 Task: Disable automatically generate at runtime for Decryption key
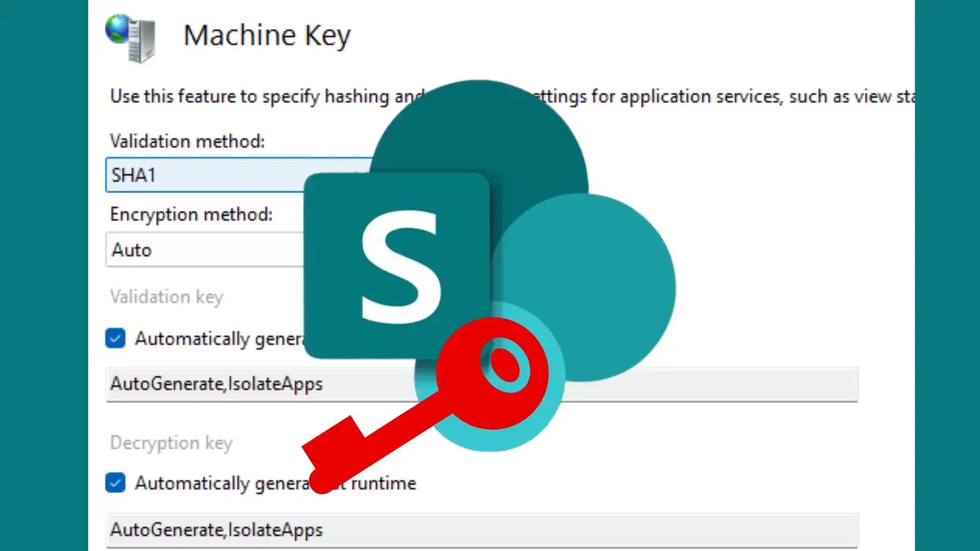click(x=115, y=482)
